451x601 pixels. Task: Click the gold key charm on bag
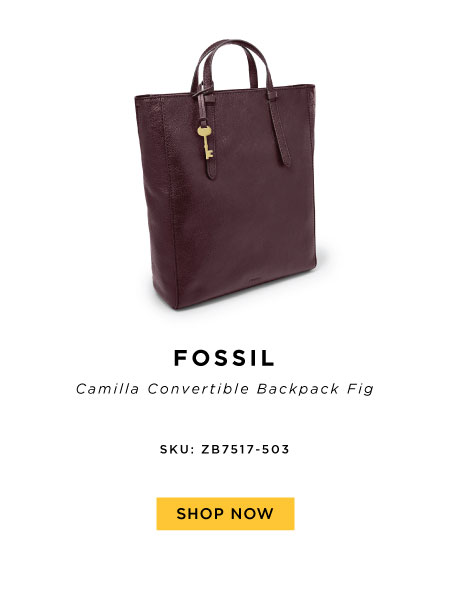tap(205, 142)
